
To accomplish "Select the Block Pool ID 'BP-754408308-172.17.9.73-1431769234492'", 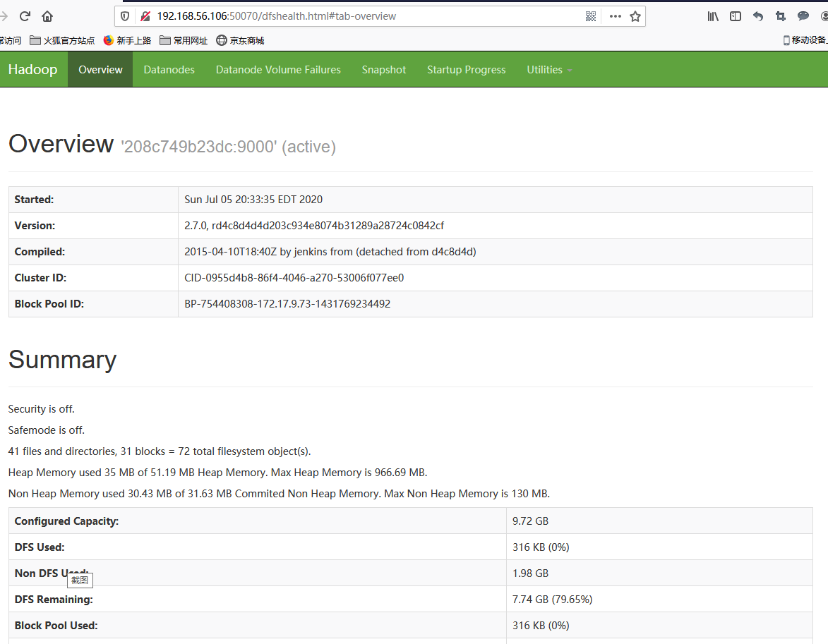I will pos(287,304).
